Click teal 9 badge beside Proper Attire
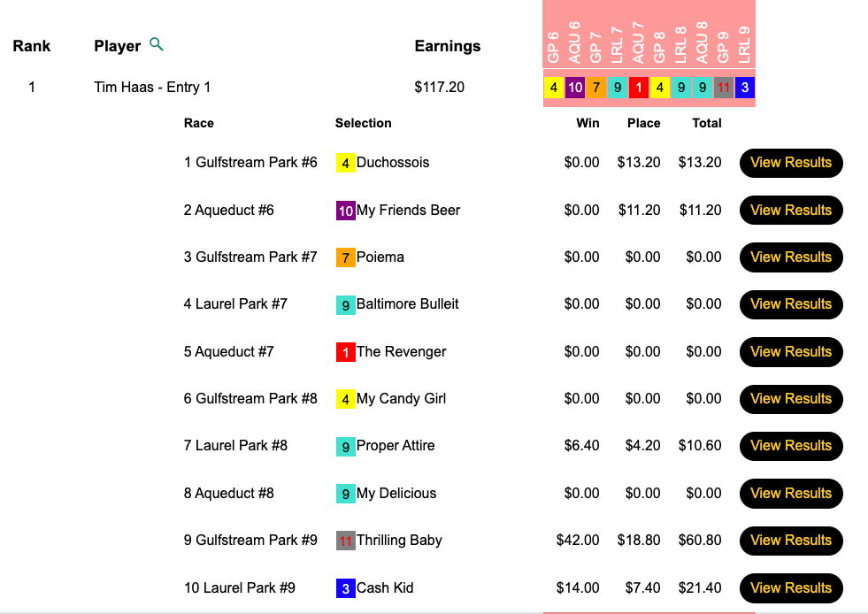This screenshot has height=614, width=868. (345, 447)
